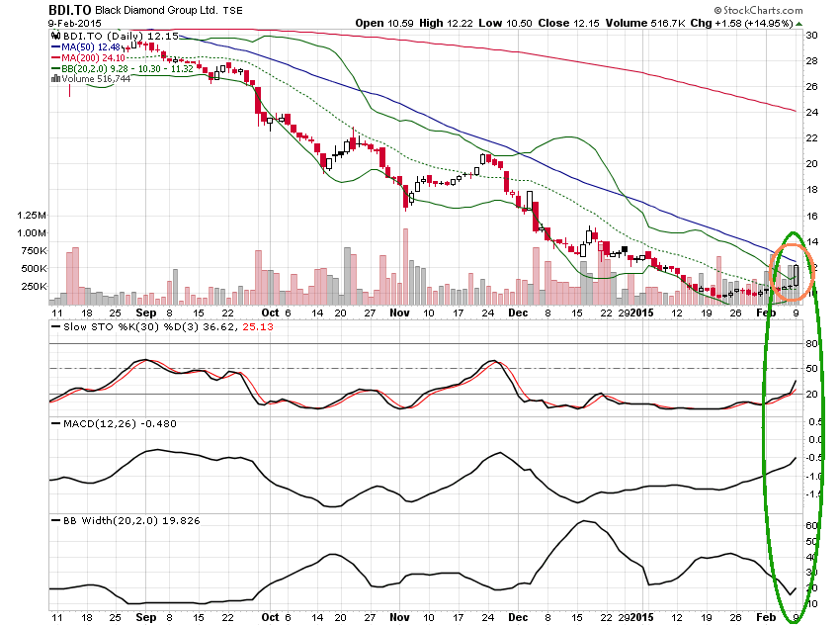Screen dimensions: 840x626
Task: Click the Chg +1.58 (+14.95%) value
Action: tap(742, 23)
